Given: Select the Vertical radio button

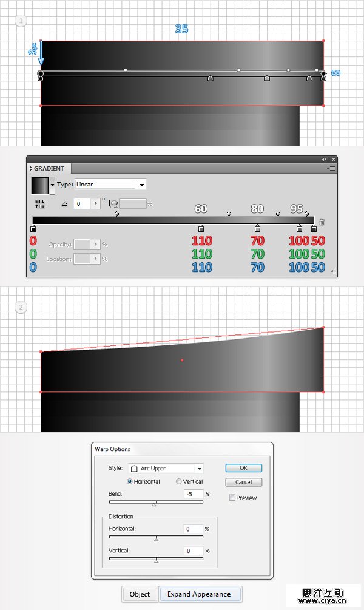Looking at the screenshot, I should click(x=178, y=481).
